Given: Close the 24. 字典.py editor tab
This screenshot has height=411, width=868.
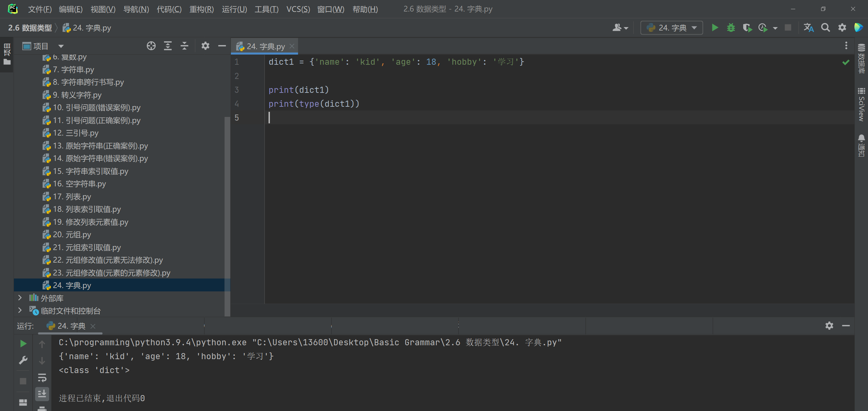Looking at the screenshot, I should (x=292, y=46).
